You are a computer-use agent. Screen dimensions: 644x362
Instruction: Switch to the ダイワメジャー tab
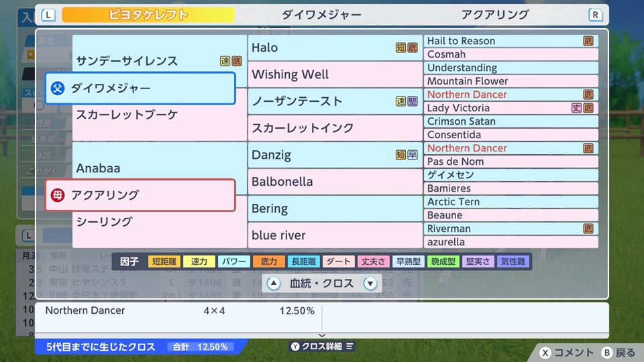coord(321,15)
